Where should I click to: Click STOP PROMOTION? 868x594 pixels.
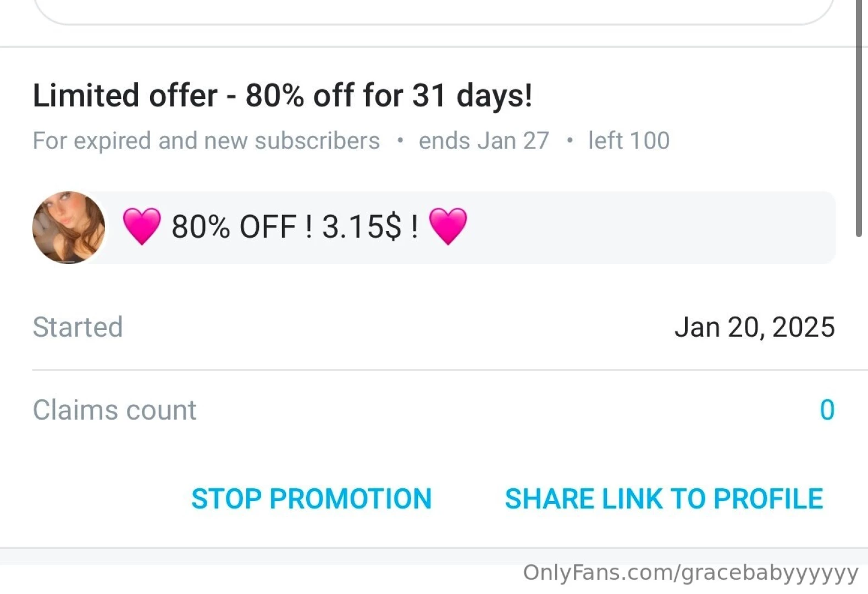pyautogui.click(x=311, y=499)
